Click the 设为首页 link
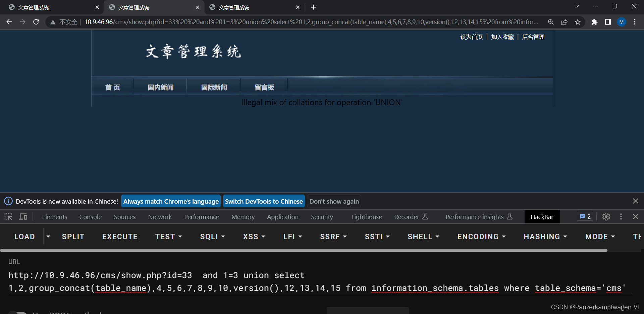Screen dimensions: 644x314 point(471,37)
